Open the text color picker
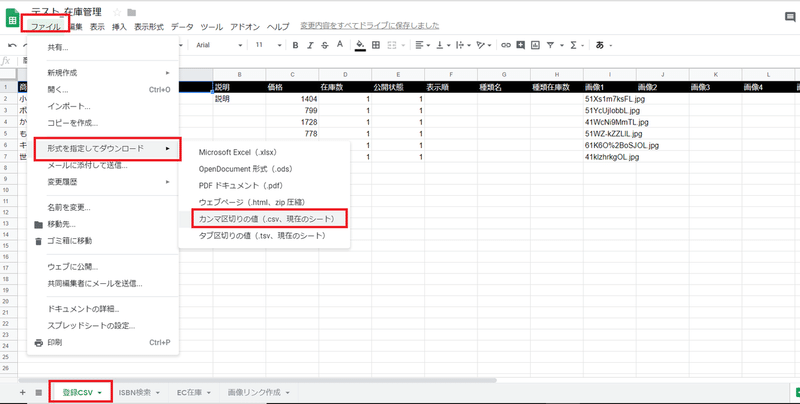Screen dimensions: 800x404 point(340,45)
